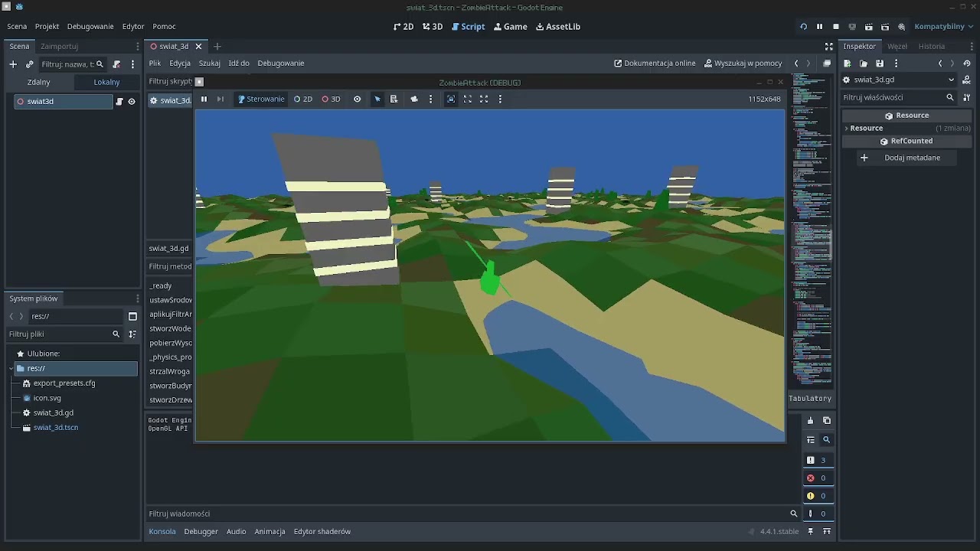980x551 pixels.
Task: Enable 2D node selection in game view
Action: click(x=303, y=99)
